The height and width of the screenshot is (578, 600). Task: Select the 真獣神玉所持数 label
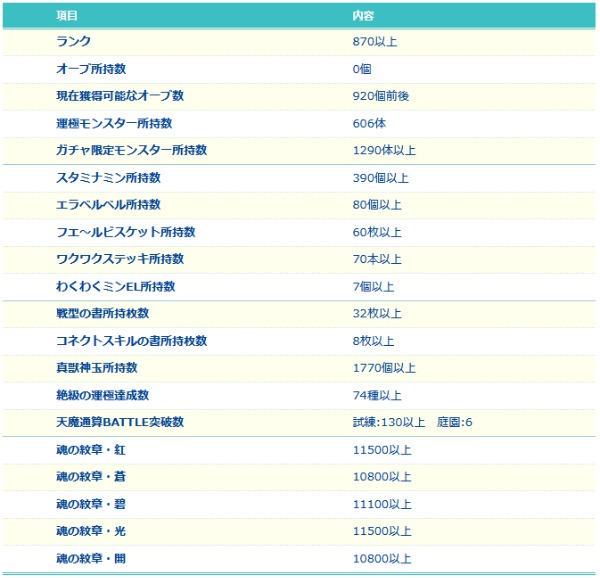pyautogui.click(x=97, y=368)
